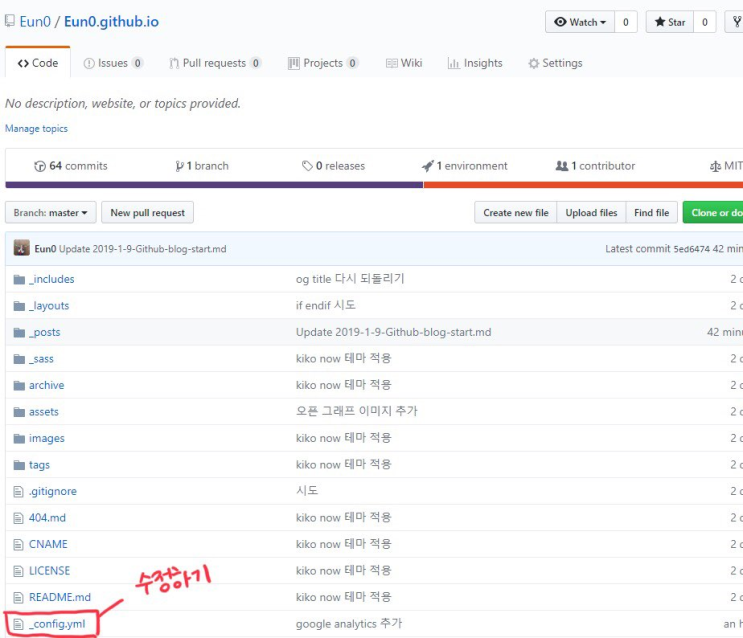Open the Wiki tab
This screenshot has width=743, height=638.
(404, 63)
